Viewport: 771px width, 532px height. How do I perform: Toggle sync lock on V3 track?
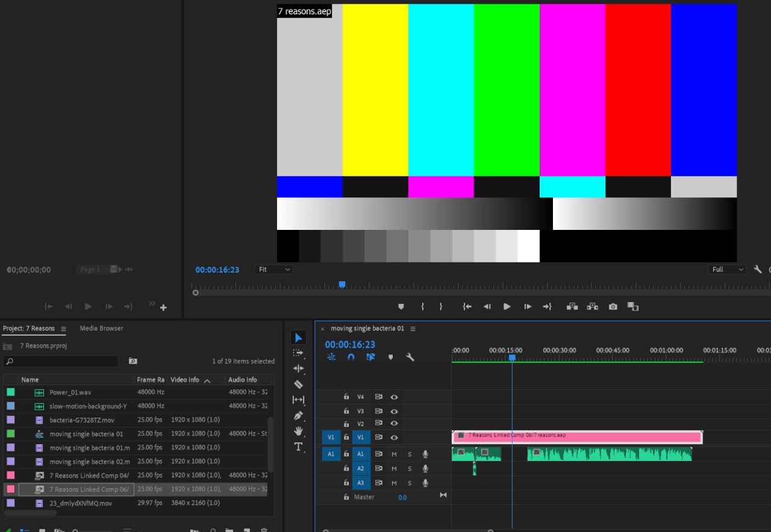coord(379,412)
